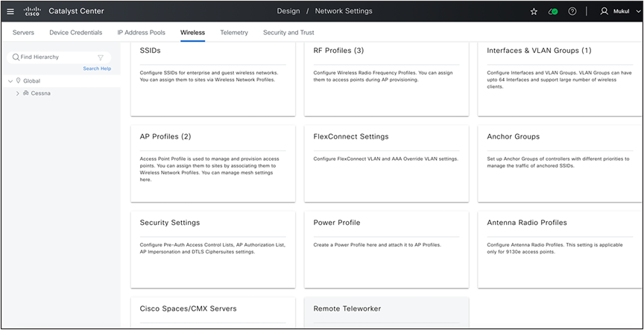The image size is (644, 330).
Task: Open the Security Settings card
Action: (212, 250)
